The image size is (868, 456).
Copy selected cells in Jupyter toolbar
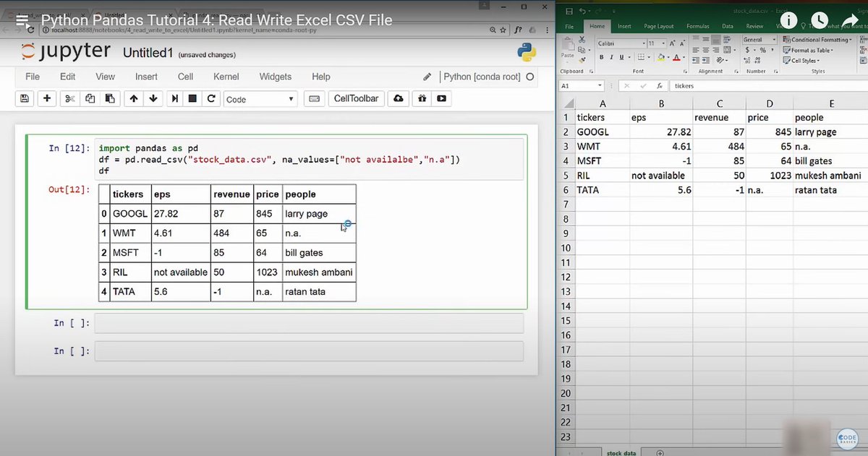[90, 99]
